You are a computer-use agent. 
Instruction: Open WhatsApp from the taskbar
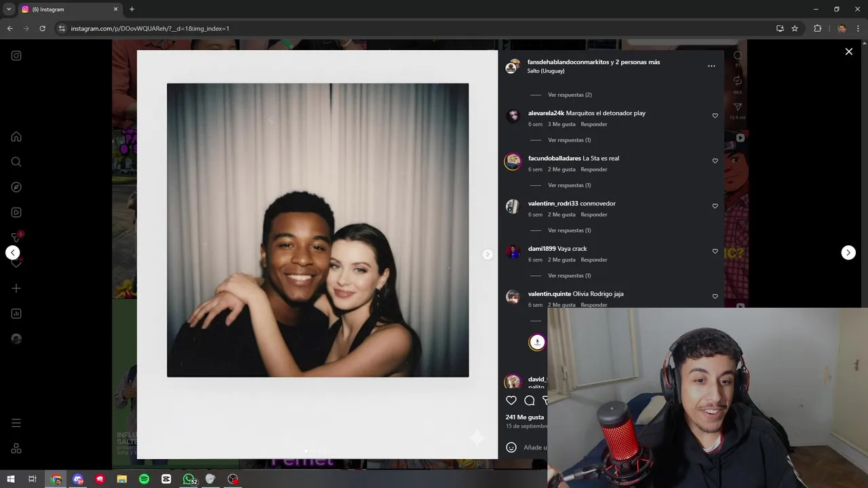click(189, 479)
